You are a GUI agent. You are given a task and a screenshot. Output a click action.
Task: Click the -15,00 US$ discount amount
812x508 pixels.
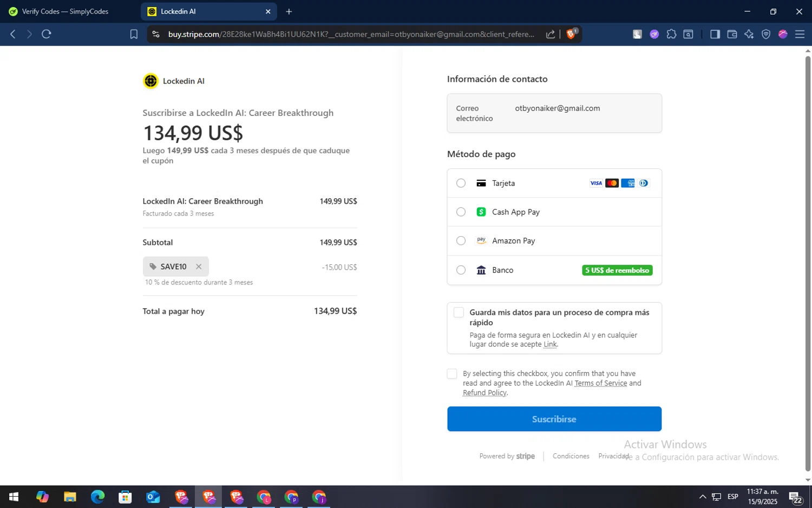(x=339, y=267)
